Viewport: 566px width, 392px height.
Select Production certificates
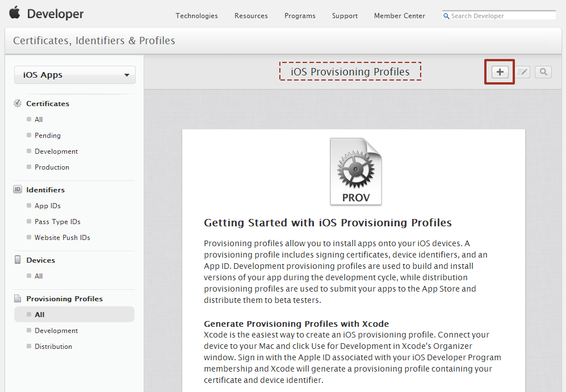[x=52, y=167]
